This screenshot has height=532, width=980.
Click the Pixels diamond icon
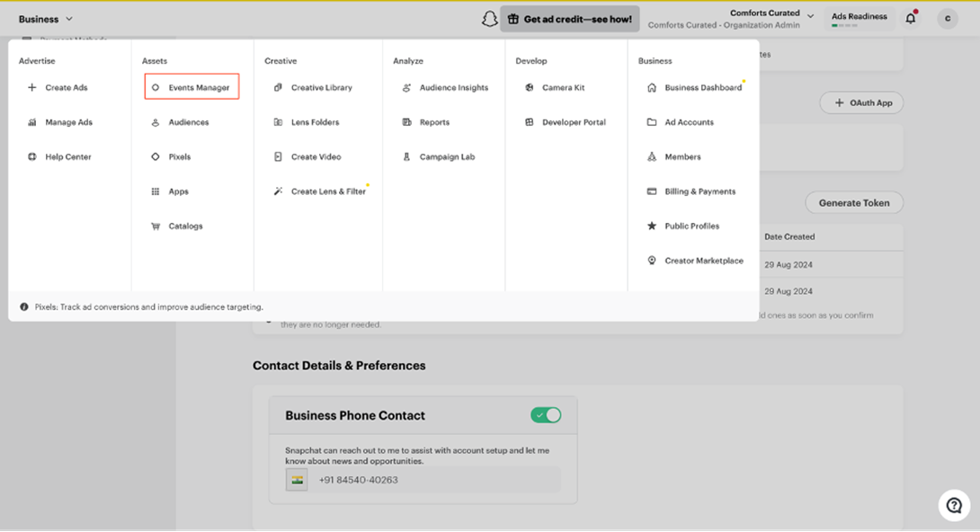(x=156, y=156)
